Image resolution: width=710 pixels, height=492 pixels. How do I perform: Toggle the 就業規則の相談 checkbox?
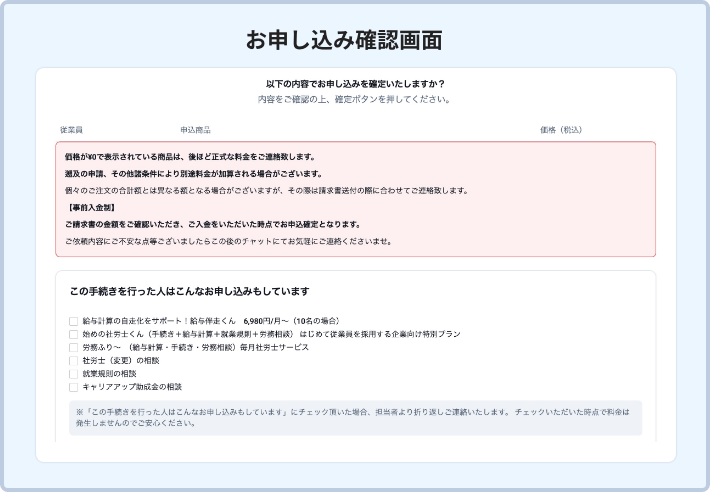point(73,374)
